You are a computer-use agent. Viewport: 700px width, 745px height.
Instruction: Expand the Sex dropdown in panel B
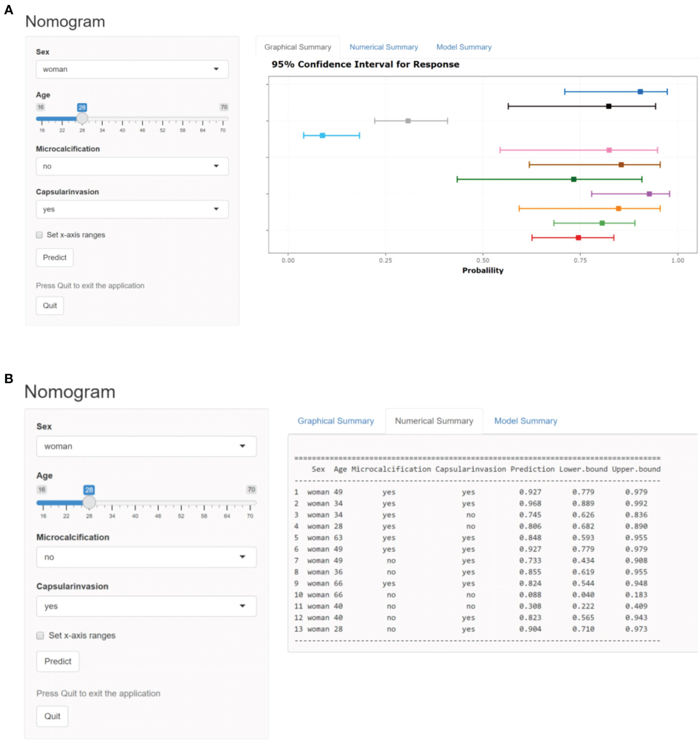[x=146, y=446]
